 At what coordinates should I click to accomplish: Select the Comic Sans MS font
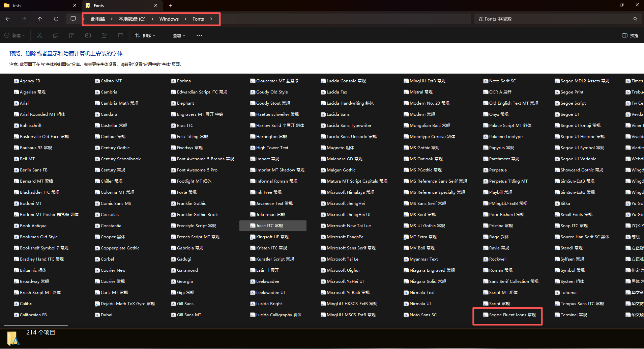click(113, 203)
